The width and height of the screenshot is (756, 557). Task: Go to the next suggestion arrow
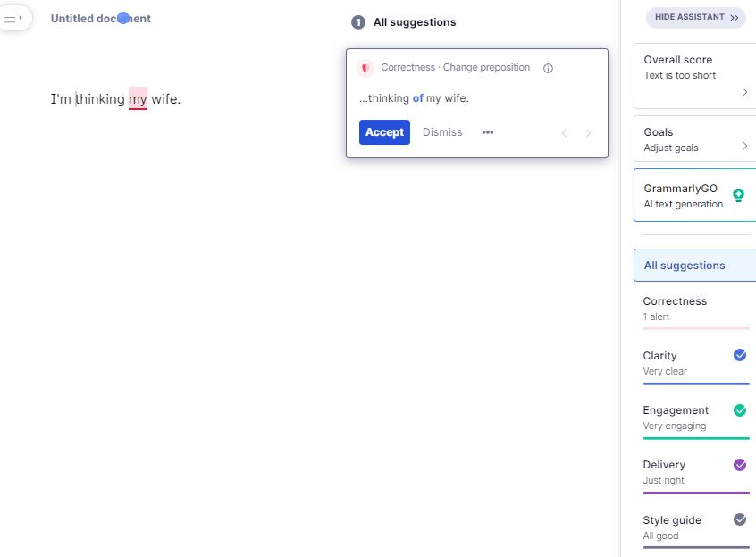[588, 133]
